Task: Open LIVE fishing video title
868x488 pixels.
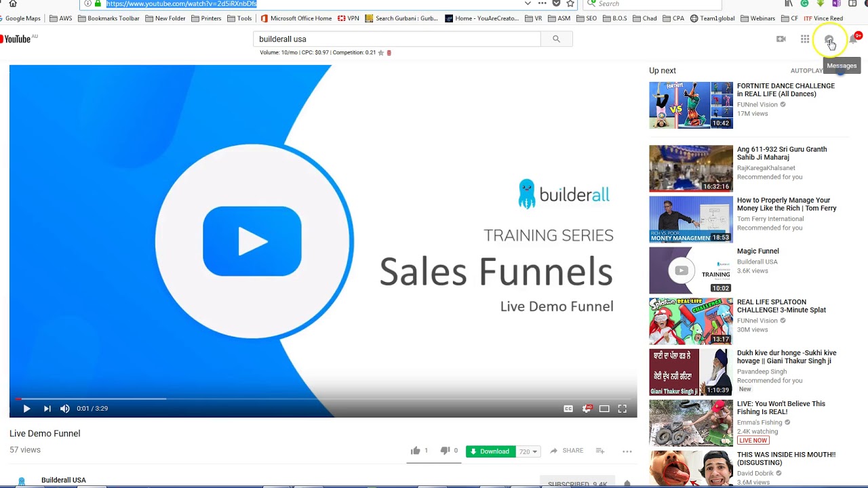Action: coord(781,407)
